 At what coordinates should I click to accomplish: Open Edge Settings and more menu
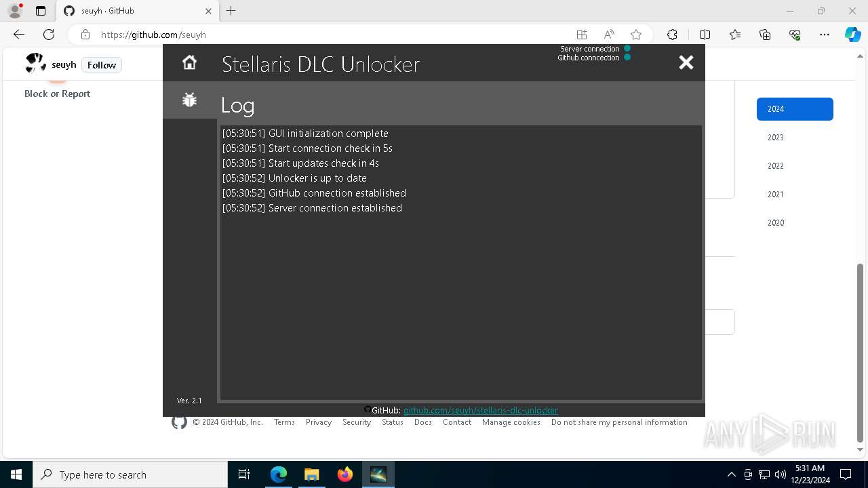(x=825, y=35)
